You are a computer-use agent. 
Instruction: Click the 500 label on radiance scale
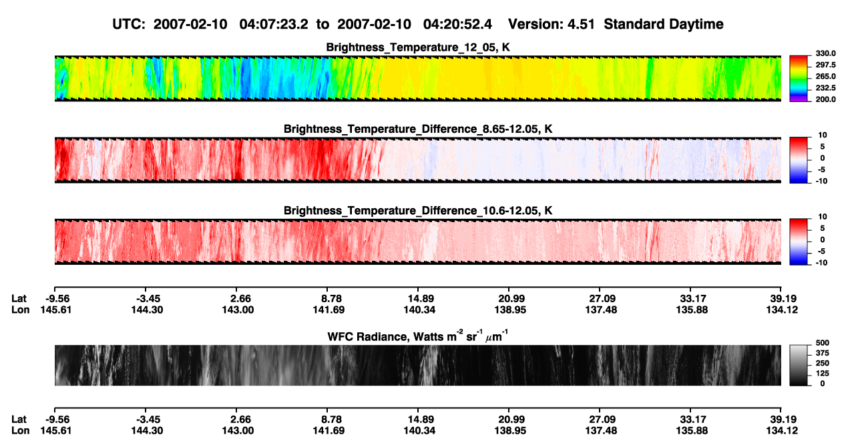[822, 344]
